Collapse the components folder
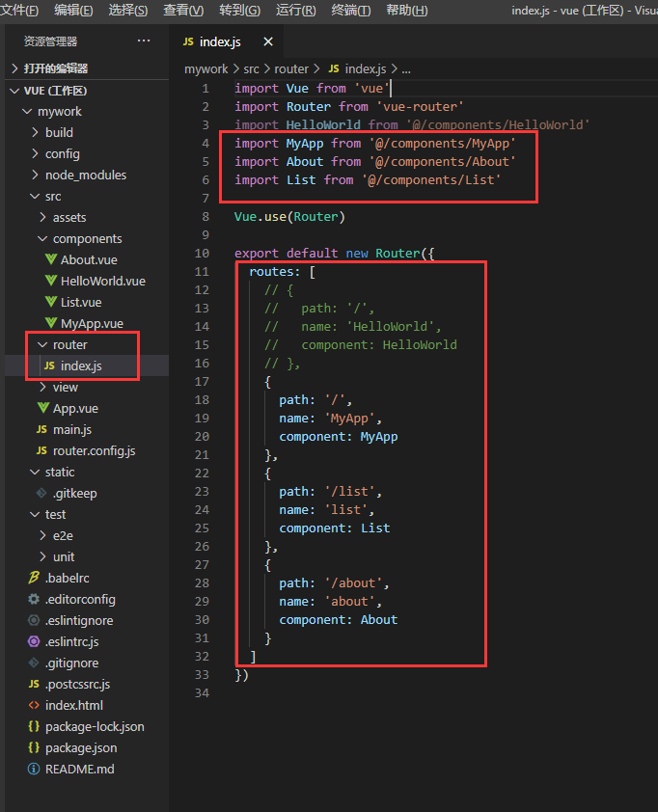 coord(42,239)
